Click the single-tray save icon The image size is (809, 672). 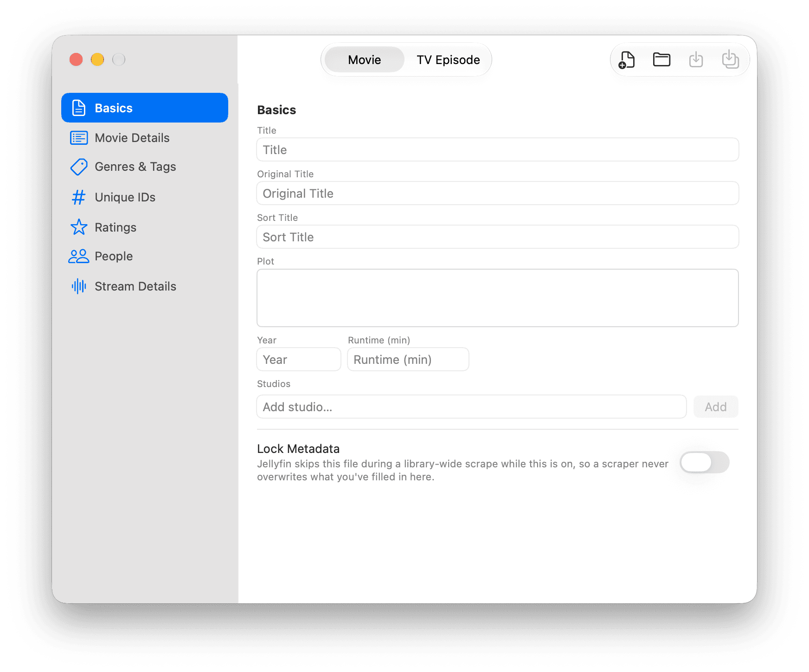[696, 60]
